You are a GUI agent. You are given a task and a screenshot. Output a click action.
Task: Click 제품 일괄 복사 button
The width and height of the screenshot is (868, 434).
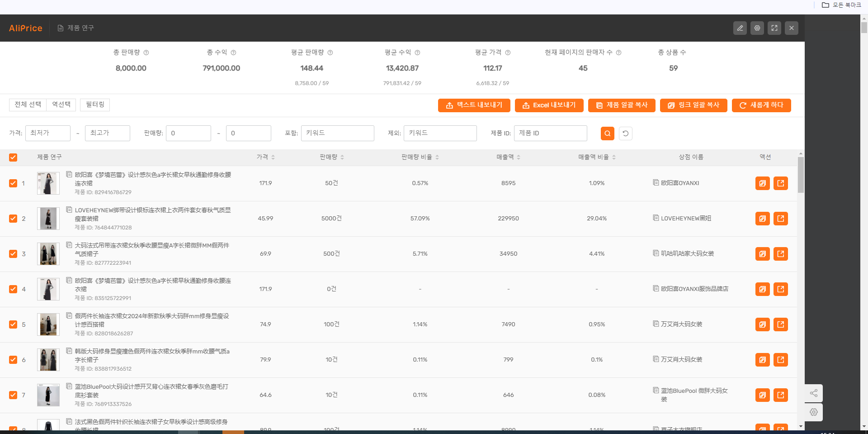pyautogui.click(x=622, y=105)
